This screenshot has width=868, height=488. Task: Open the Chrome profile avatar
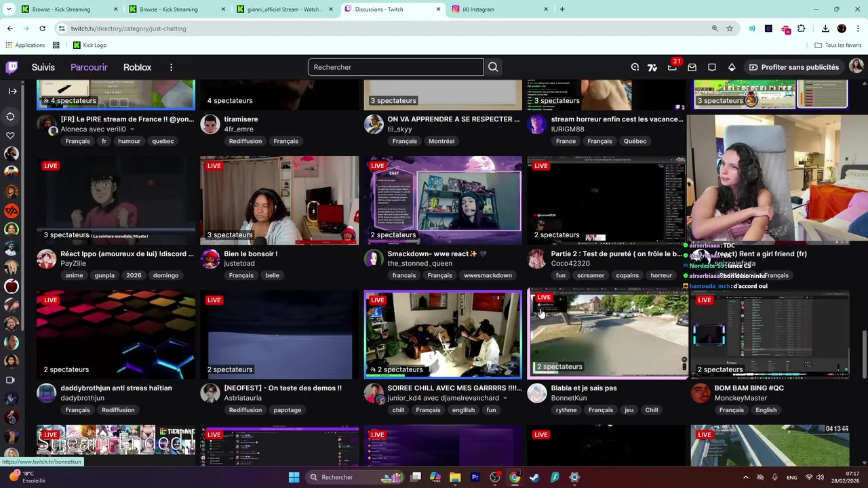842,28
